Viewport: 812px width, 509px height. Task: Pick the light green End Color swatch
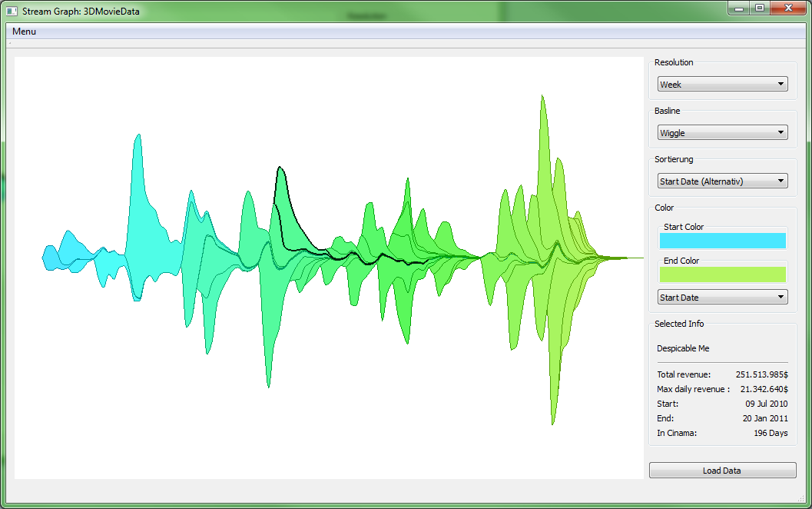(722, 274)
